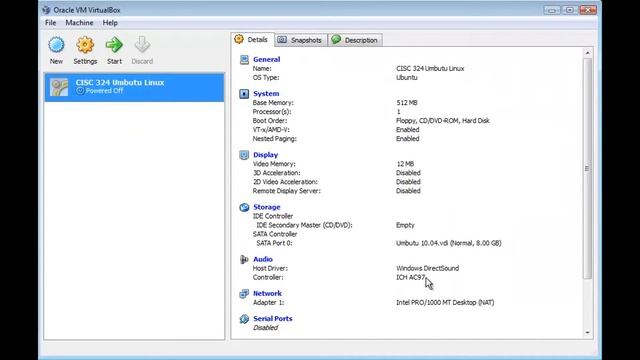Click the Snapshots tab camera icon

(282, 40)
